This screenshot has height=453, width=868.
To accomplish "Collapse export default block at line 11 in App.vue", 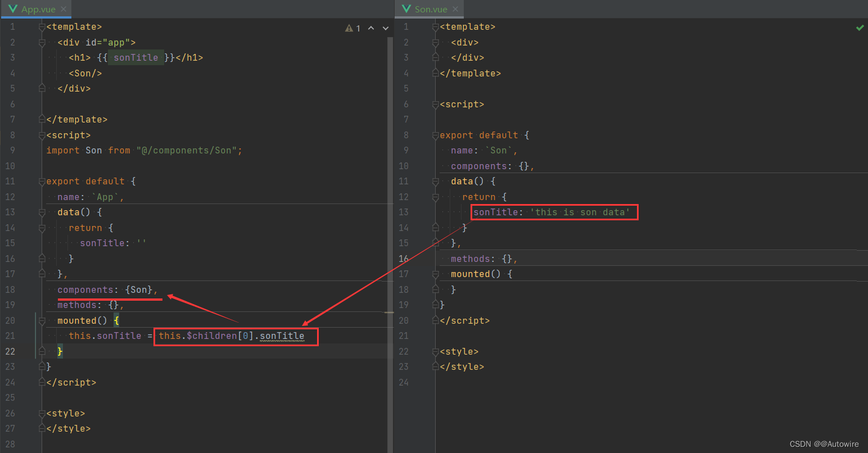I will point(42,182).
